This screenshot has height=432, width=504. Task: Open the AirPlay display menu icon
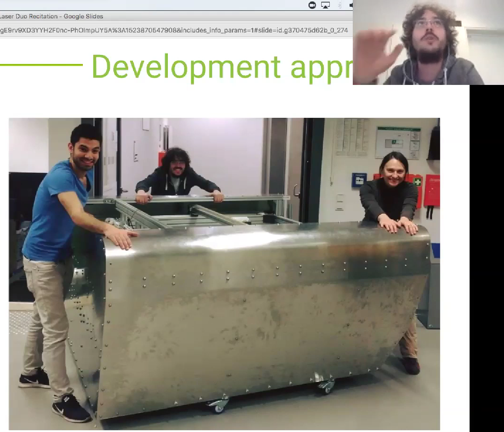click(x=325, y=5)
